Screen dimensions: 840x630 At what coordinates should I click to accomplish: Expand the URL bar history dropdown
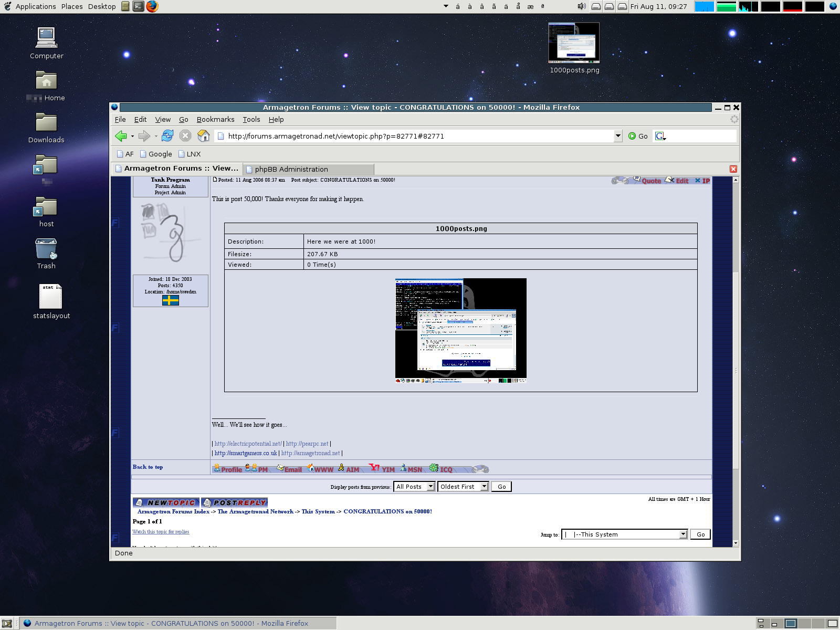click(x=618, y=136)
